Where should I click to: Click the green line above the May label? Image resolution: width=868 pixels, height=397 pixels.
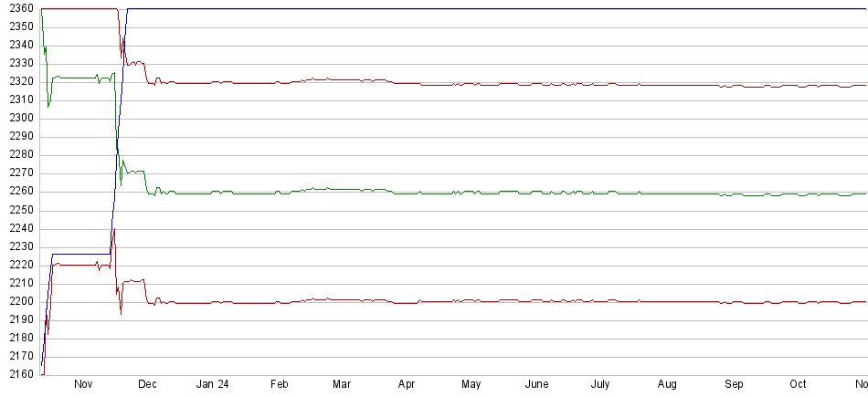pos(471,193)
